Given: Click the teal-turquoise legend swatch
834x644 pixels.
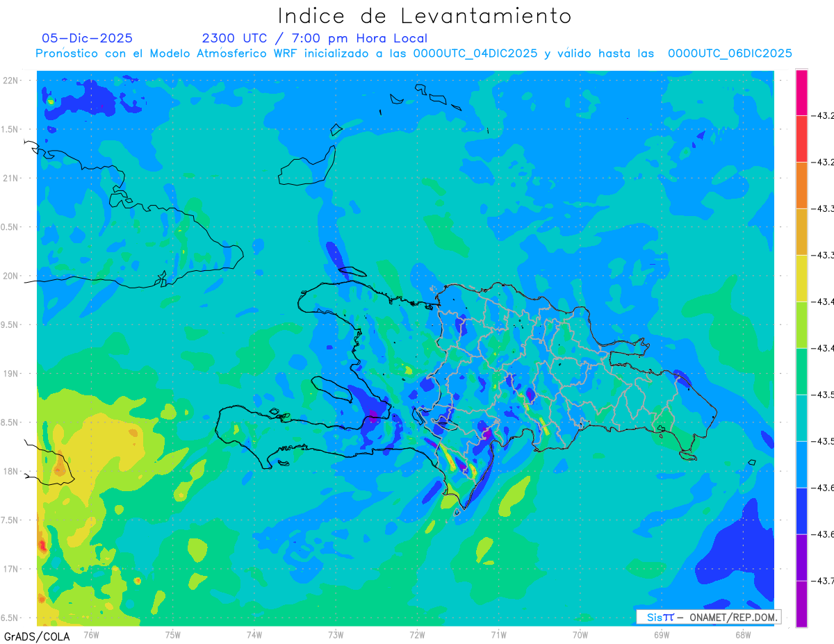Looking at the screenshot, I should pos(801,418).
